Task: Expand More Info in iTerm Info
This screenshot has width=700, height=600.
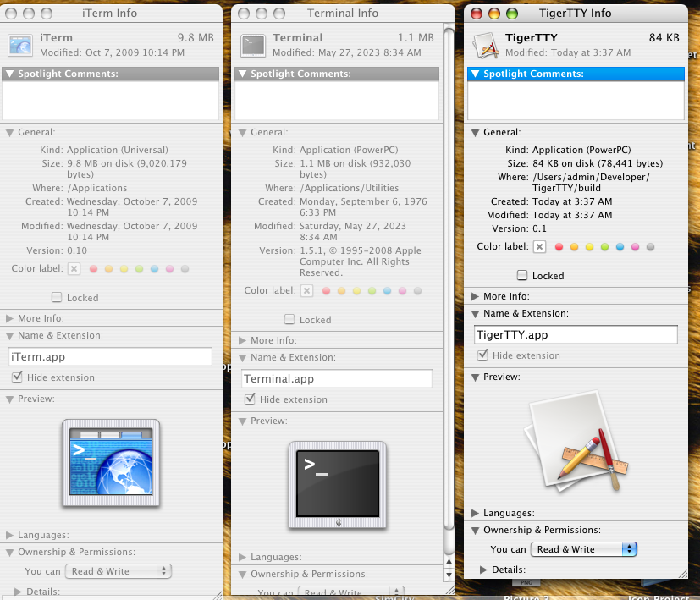Action: point(9,318)
